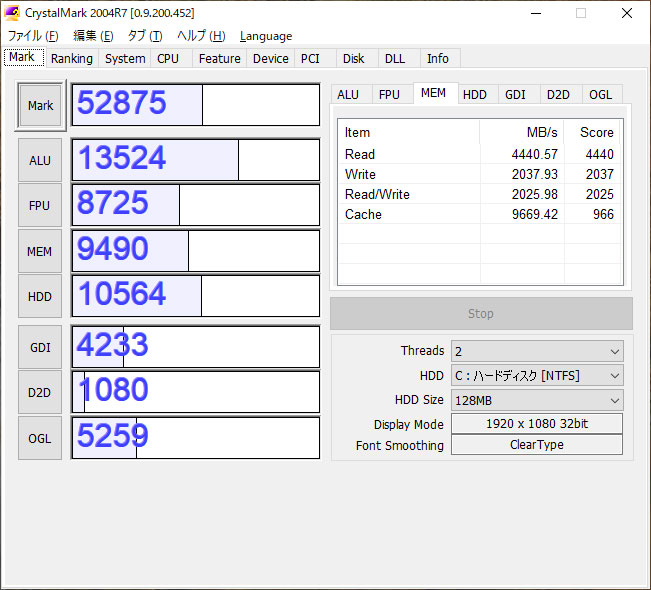Run the full Mark benchmark button
This screenshot has width=651, height=590.
tap(40, 105)
